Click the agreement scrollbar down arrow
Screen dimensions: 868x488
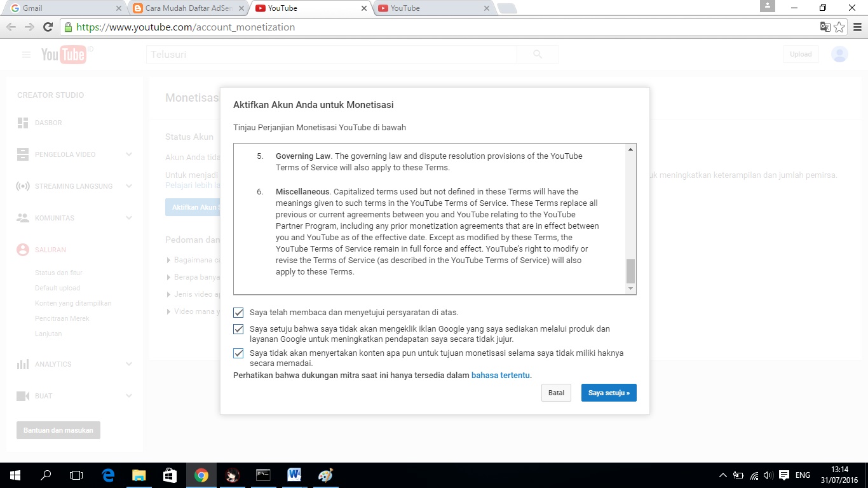[x=630, y=288]
